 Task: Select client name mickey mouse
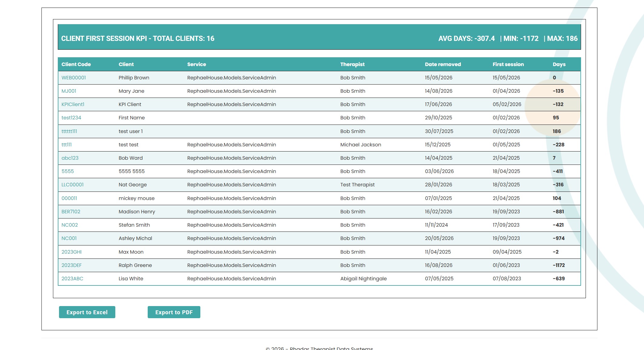point(136,198)
